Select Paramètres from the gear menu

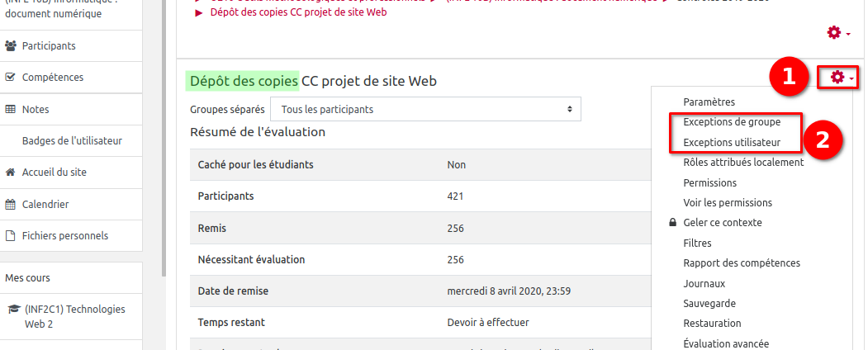pos(709,102)
